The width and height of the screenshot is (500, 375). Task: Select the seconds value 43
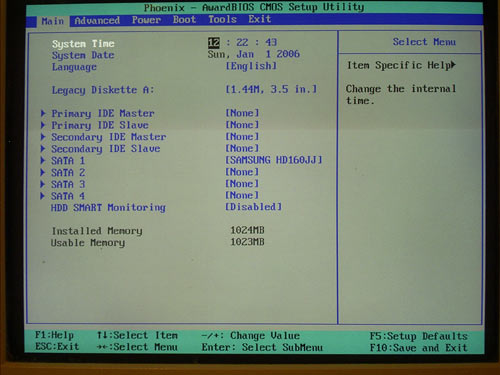(271, 42)
